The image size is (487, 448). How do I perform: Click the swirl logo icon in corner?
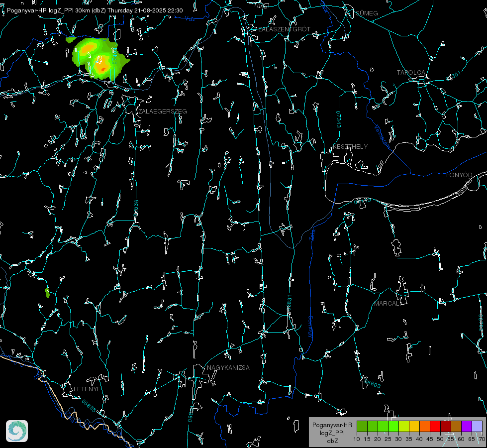click(x=17, y=431)
